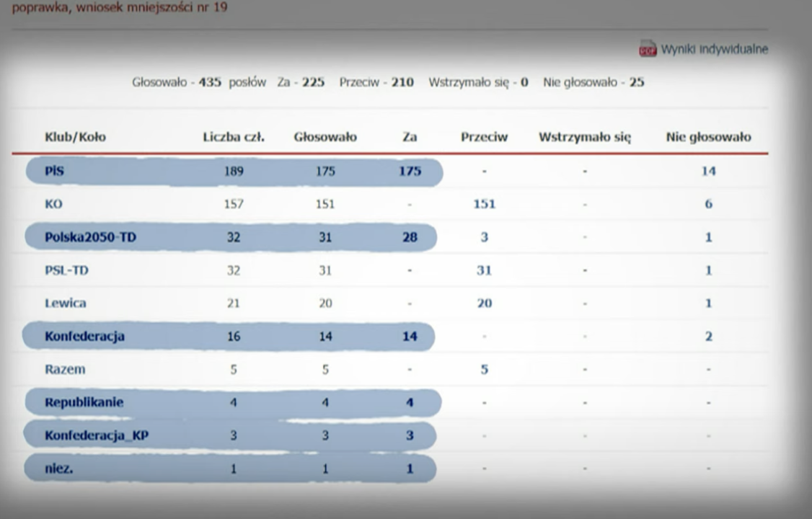Click the 'Za' column header
This screenshot has width=812, height=519.
point(410,137)
